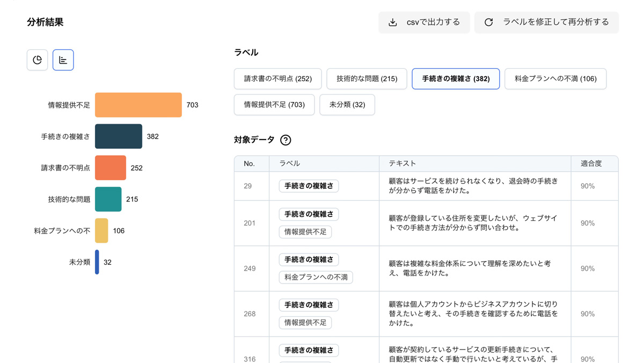
Task: Select the bar chart view icon
Action: (63, 60)
